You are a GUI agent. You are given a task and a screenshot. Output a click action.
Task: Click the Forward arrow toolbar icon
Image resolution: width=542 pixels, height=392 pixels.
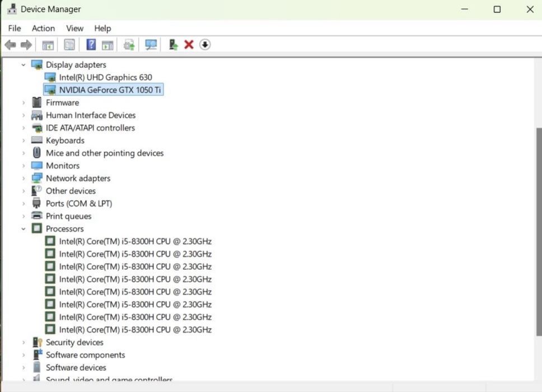coord(26,45)
